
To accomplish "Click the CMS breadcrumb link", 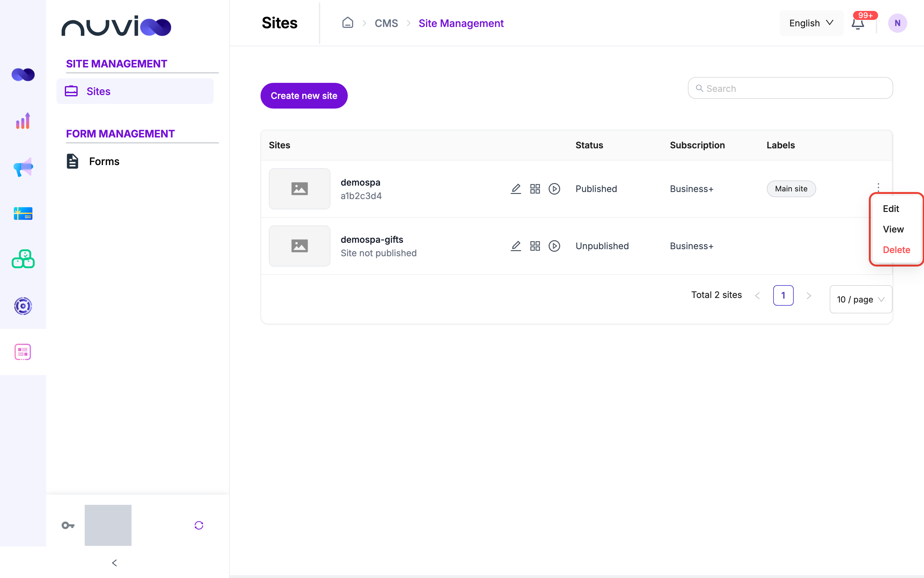I will (386, 23).
